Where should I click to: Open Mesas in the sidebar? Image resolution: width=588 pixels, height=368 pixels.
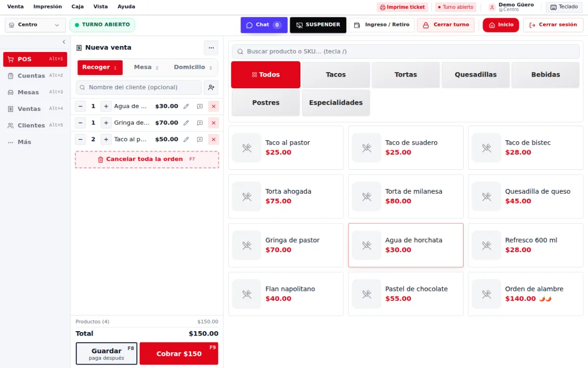pyautogui.click(x=35, y=92)
